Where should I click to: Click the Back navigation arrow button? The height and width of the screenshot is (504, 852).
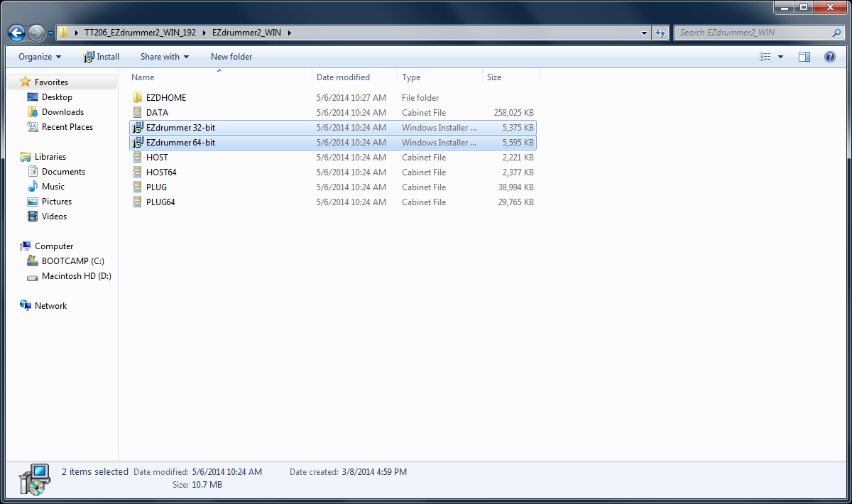click(x=17, y=33)
